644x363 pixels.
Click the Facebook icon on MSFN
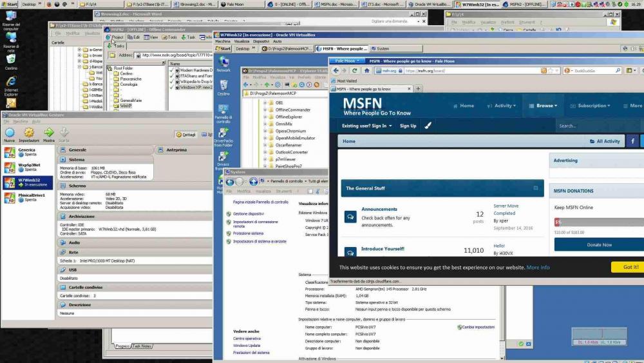[x=632, y=141]
